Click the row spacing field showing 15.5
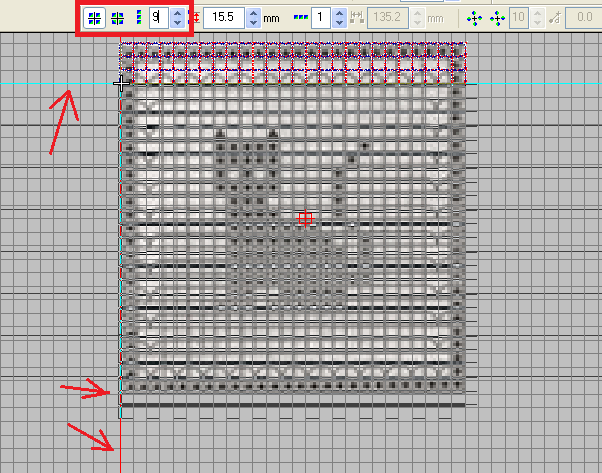 pyautogui.click(x=224, y=18)
